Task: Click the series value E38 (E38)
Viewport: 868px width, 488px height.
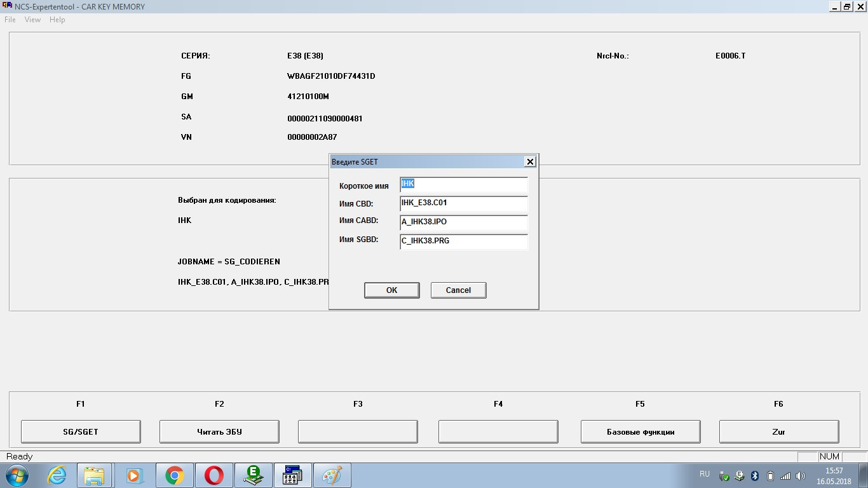Action: [305, 56]
